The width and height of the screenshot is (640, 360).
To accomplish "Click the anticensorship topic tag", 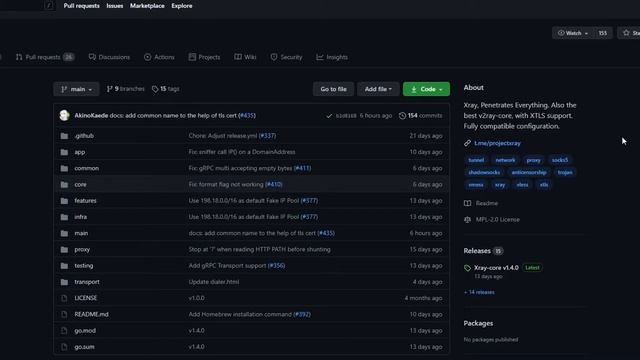I will click(529, 173).
